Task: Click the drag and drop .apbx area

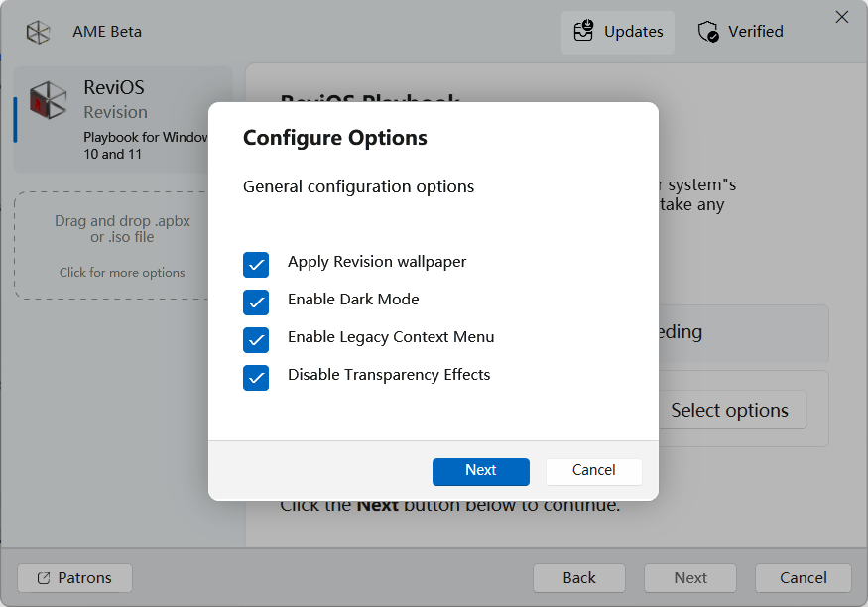Action: 122,245
